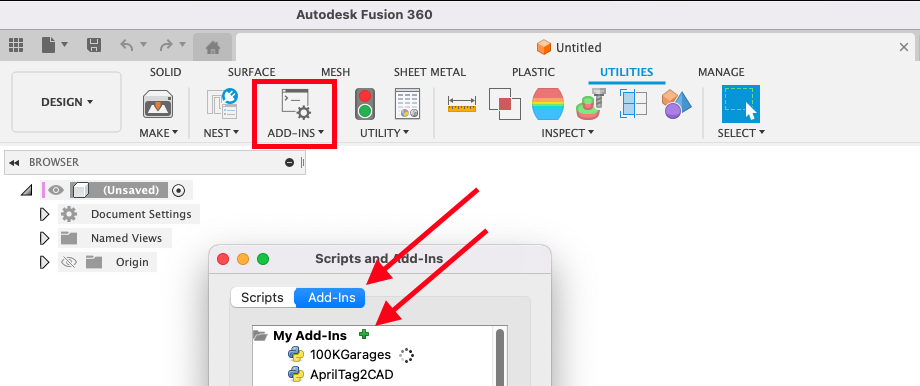920x386 pixels.
Task: Select the UTILITIES tab
Action: 626,72
